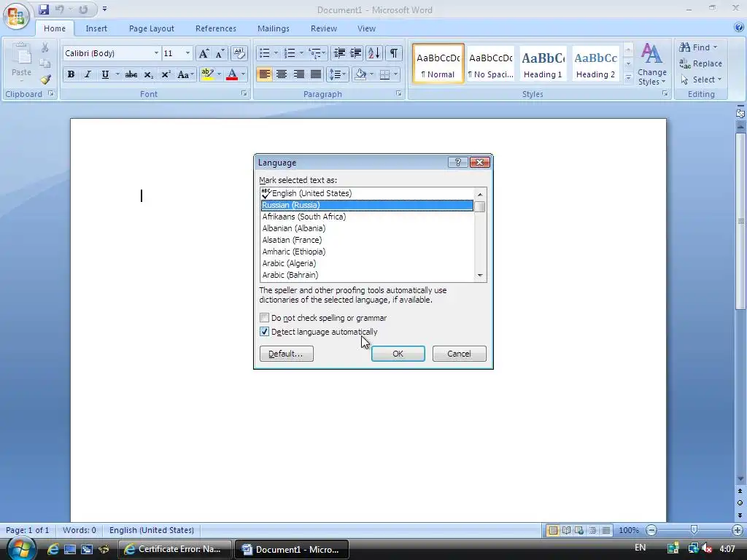Click the Office button
Image resolution: width=747 pixels, height=560 pixels.
click(16, 15)
